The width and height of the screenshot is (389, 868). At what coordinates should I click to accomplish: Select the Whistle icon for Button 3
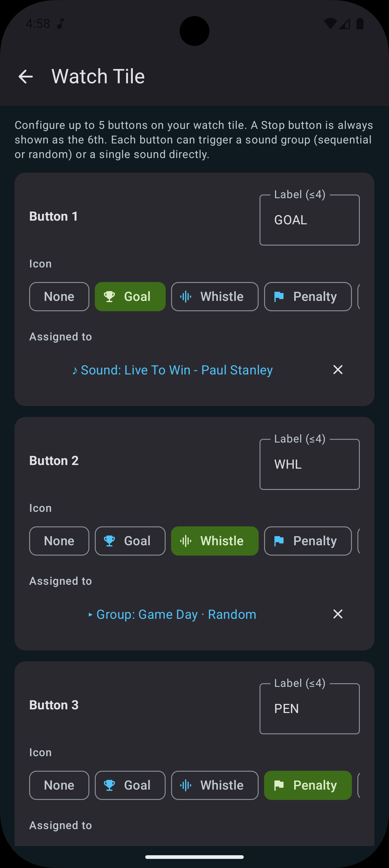click(x=215, y=785)
